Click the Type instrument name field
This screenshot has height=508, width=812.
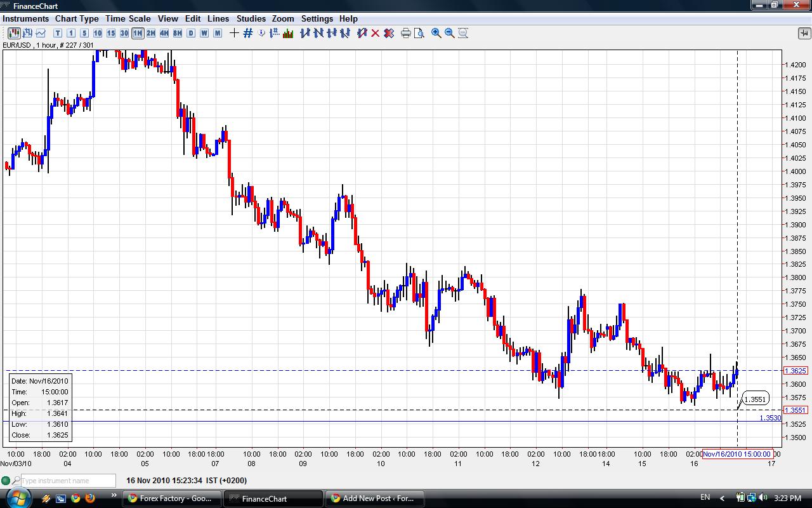coord(67,481)
